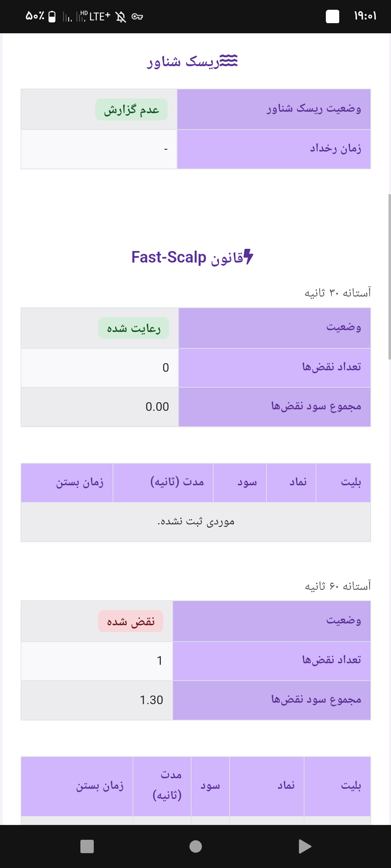This screenshot has height=868, width=391.
Task: Tap the 1.30 violations profit value
Action: click(x=151, y=700)
